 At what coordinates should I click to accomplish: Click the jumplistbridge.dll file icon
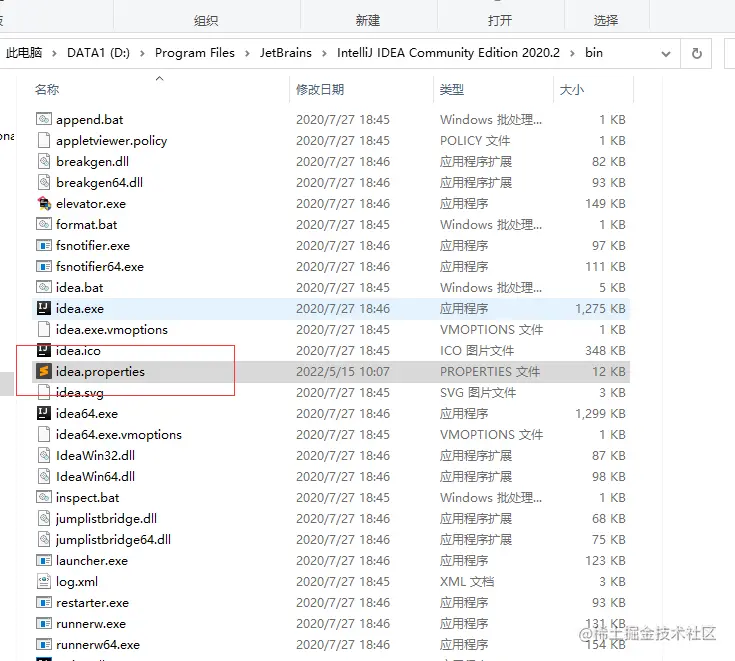[x=44, y=518]
